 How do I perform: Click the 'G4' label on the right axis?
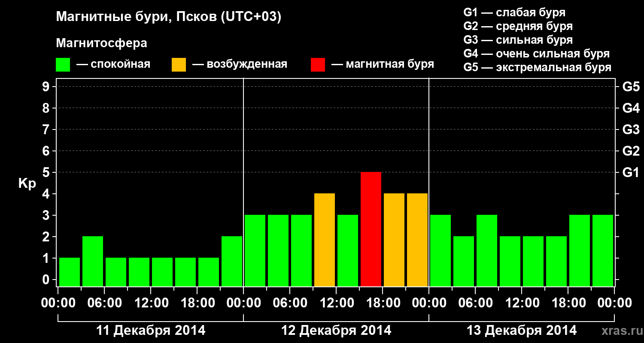631,108
